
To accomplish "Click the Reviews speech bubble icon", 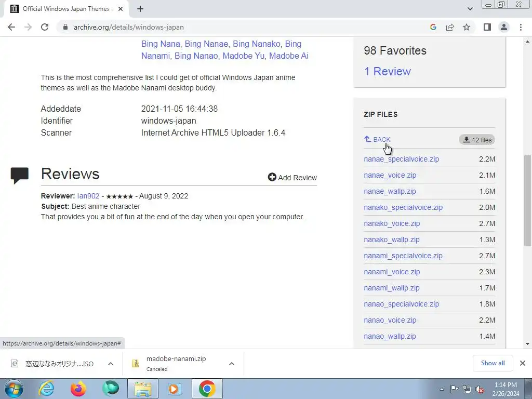I will 19,176.
